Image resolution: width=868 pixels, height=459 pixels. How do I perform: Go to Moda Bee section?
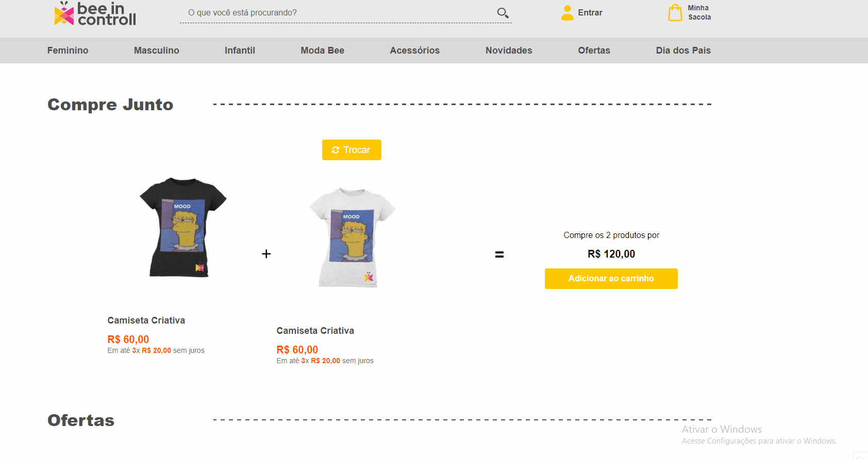322,50
